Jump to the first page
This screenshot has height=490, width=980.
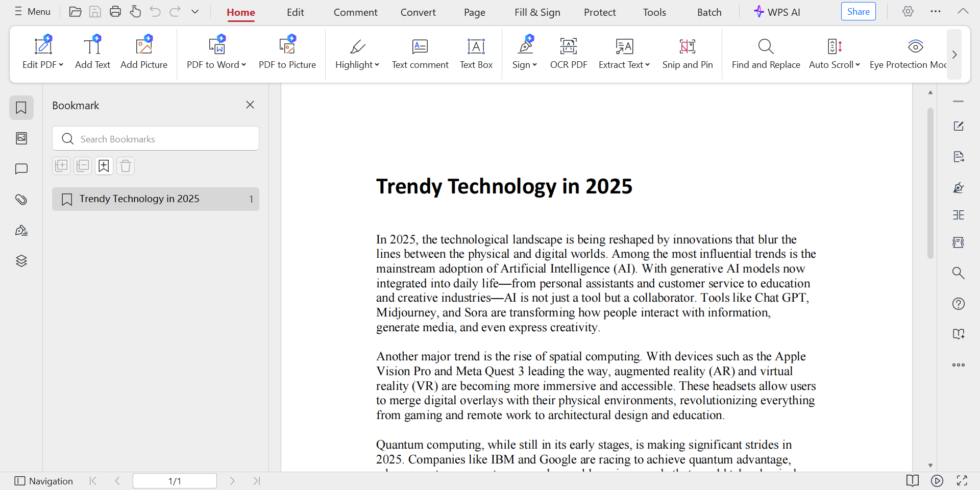93,481
